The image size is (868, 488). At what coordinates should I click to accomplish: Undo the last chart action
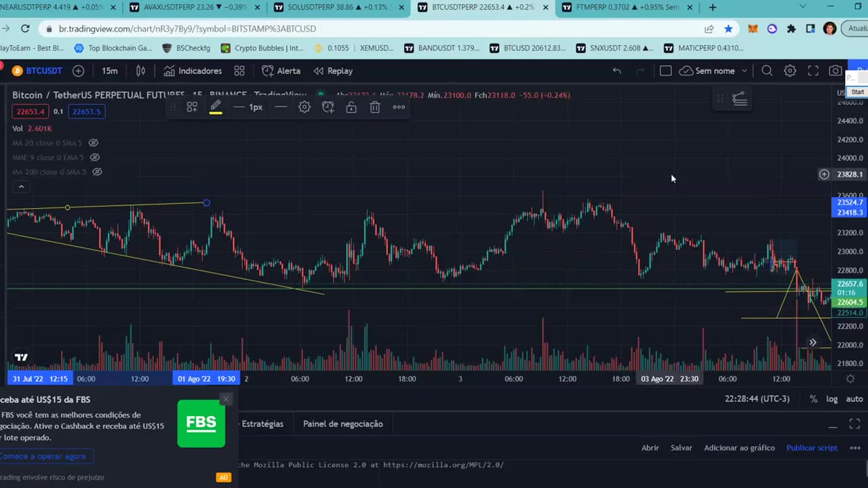click(x=616, y=70)
